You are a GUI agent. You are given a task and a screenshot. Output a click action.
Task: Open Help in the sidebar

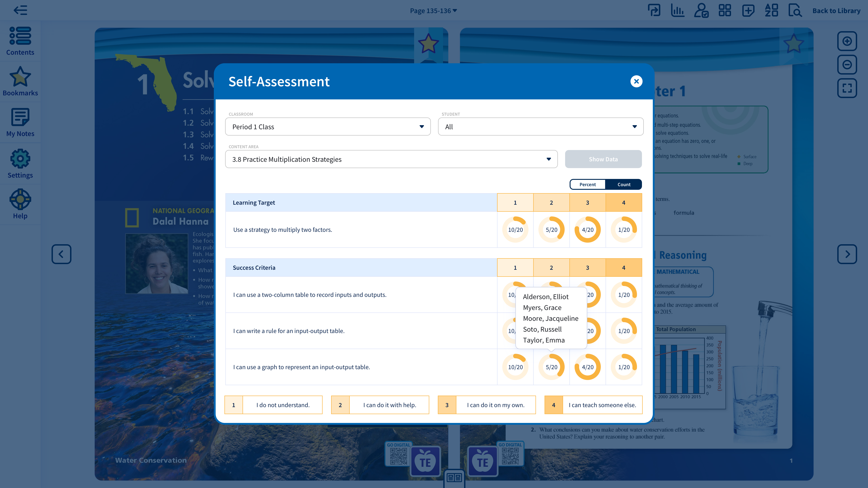(x=20, y=204)
